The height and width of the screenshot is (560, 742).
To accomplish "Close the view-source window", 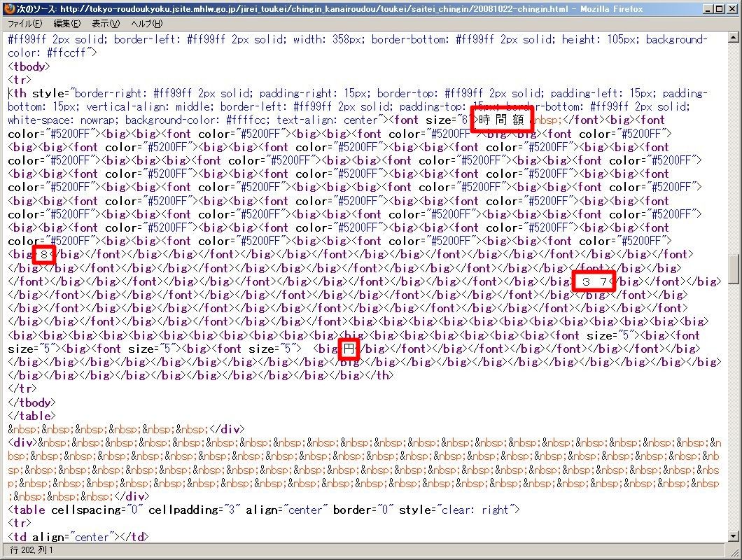I will tap(731, 8).
